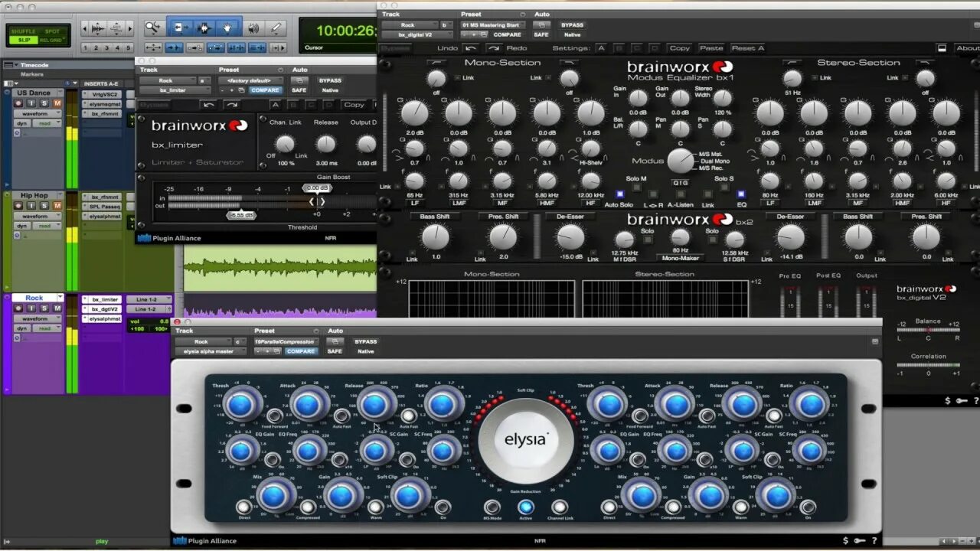
Task: Toggle SAFE in bx_limiter header
Action: point(299,90)
